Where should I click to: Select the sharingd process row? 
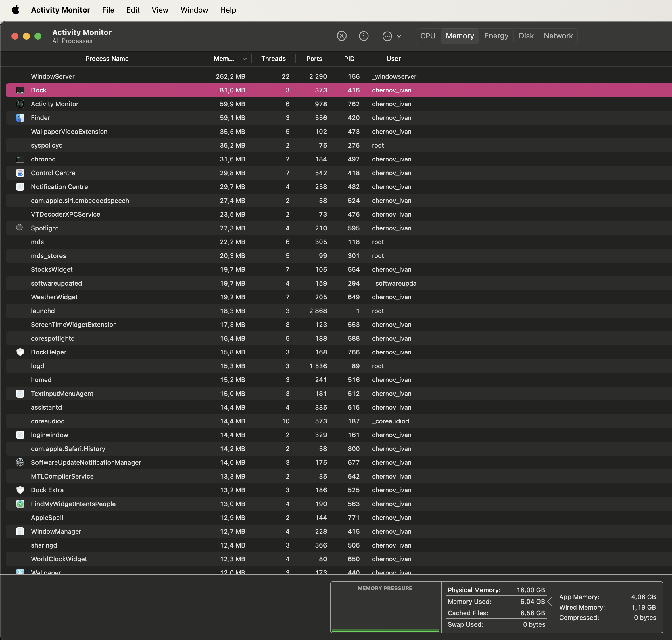coord(339,545)
